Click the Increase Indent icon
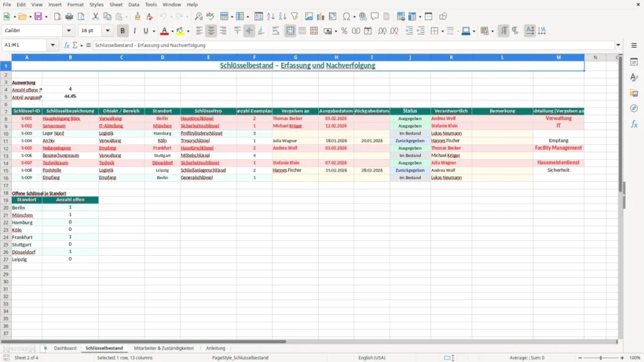The image size is (644, 362). click(x=409, y=31)
